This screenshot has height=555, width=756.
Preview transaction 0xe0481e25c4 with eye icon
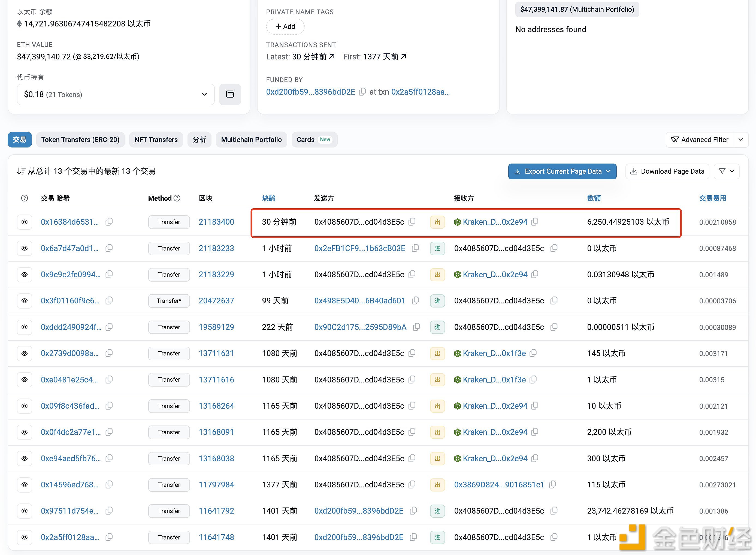(25, 380)
